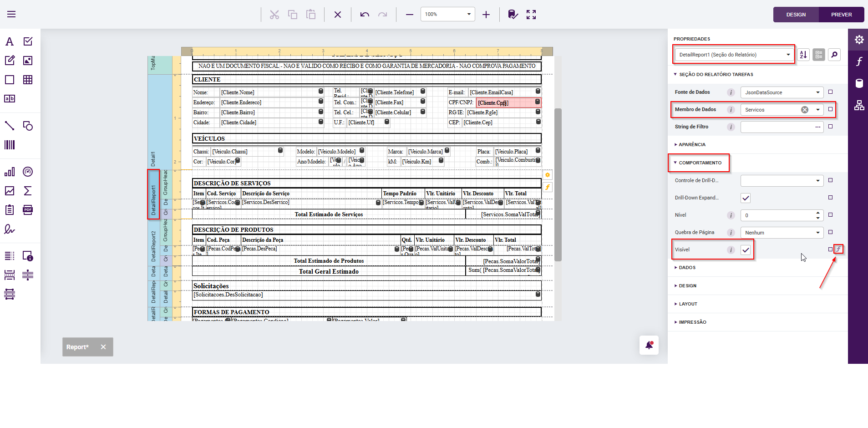Collapse the COMPORTAMENTO section

point(698,163)
